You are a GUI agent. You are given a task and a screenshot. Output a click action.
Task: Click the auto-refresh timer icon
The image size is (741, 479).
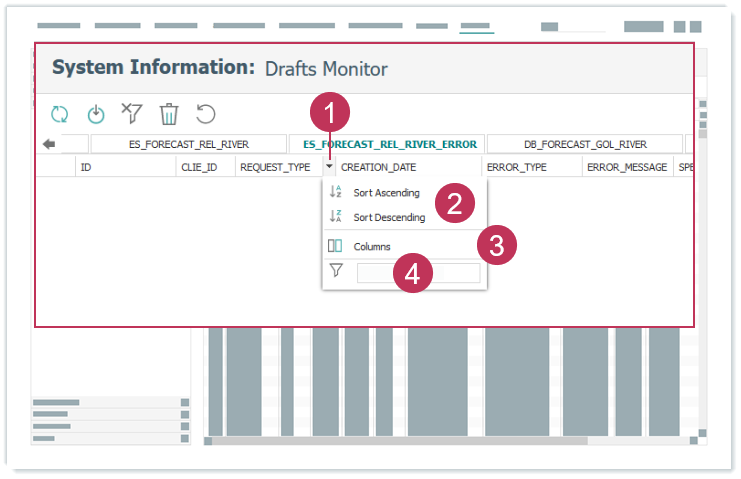coord(96,114)
